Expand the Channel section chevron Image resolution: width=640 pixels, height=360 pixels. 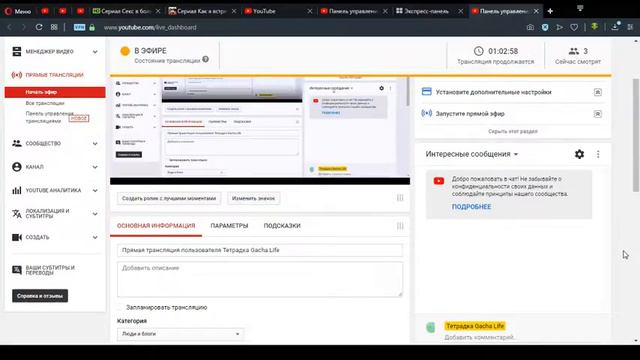click(x=95, y=167)
